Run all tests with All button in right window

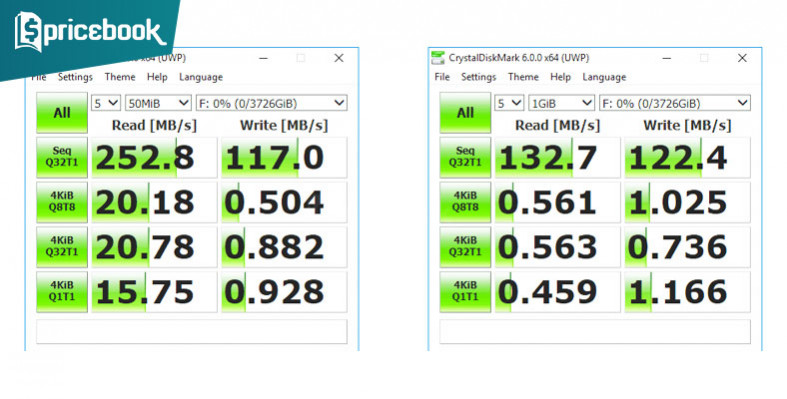465,113
